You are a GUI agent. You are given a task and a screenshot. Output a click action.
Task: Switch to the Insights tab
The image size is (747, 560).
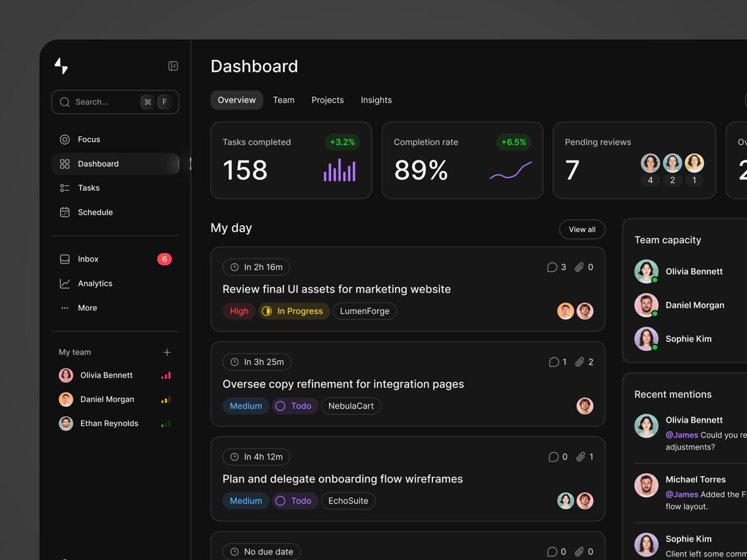376,100
